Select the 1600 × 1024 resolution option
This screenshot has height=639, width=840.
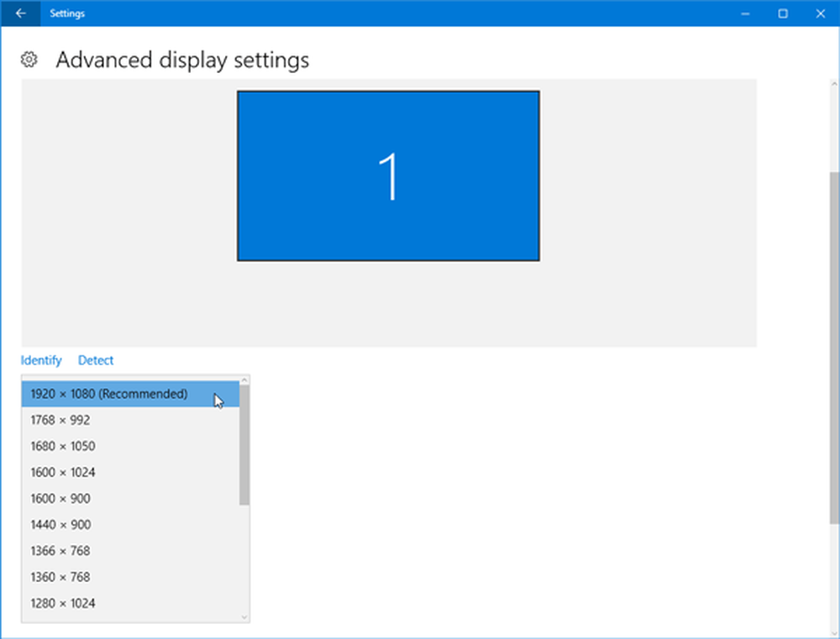point(63,472)
